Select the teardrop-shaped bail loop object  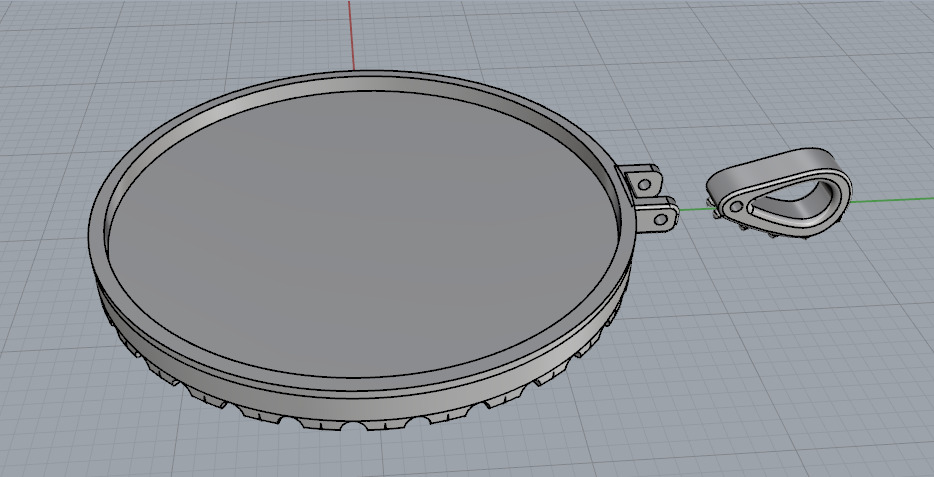(x=780, y=194)
